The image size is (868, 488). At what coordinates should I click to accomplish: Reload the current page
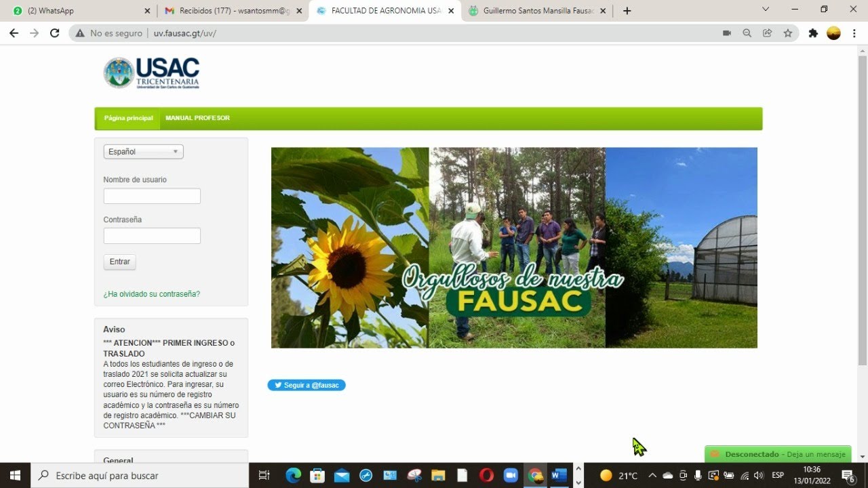(54, 33)
